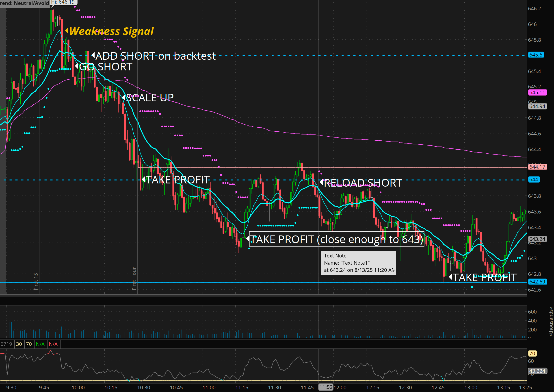Select the 644.17 price line label
This screenshot has width=554, height=392.
tap(537, 167)
